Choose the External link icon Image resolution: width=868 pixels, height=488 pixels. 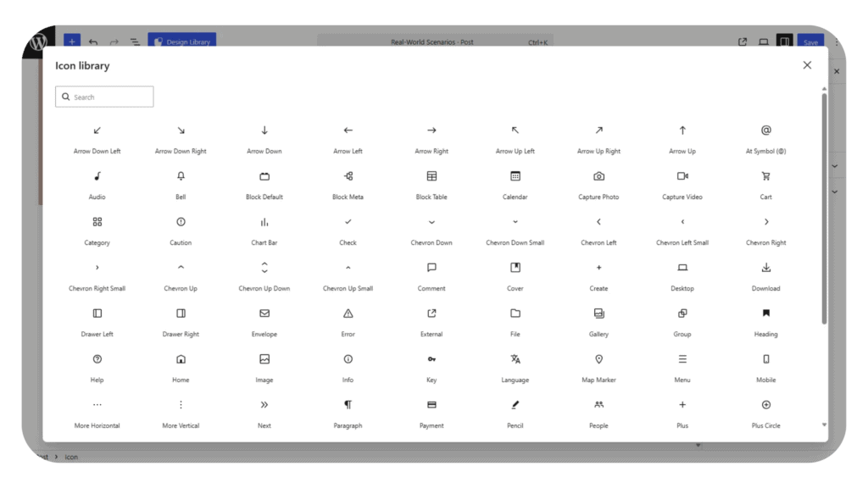click(x=431, y=313)
